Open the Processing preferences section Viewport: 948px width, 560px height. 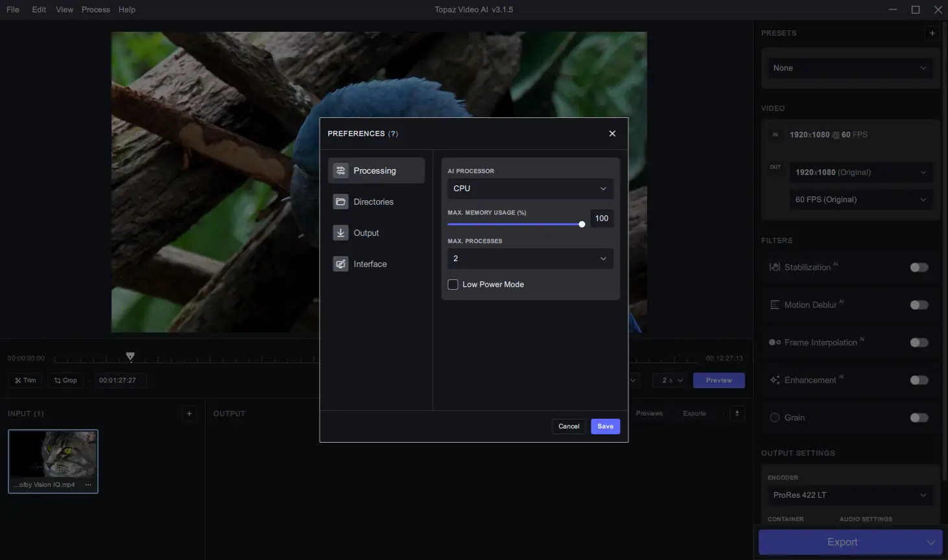pos(376,170)
